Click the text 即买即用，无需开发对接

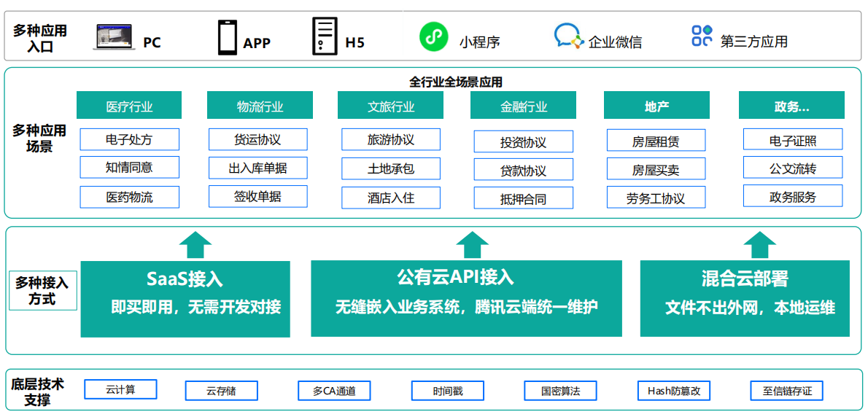pos(196,307)
